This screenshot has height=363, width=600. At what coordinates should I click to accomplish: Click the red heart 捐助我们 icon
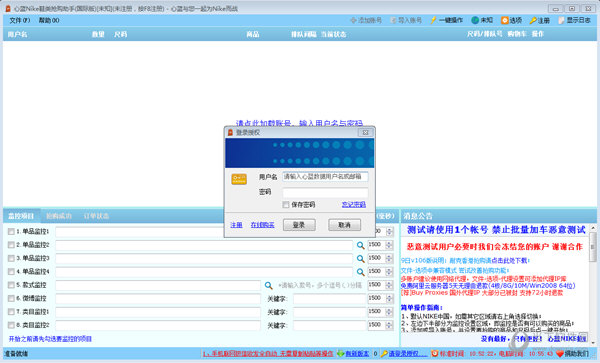(x=560, y=354)
